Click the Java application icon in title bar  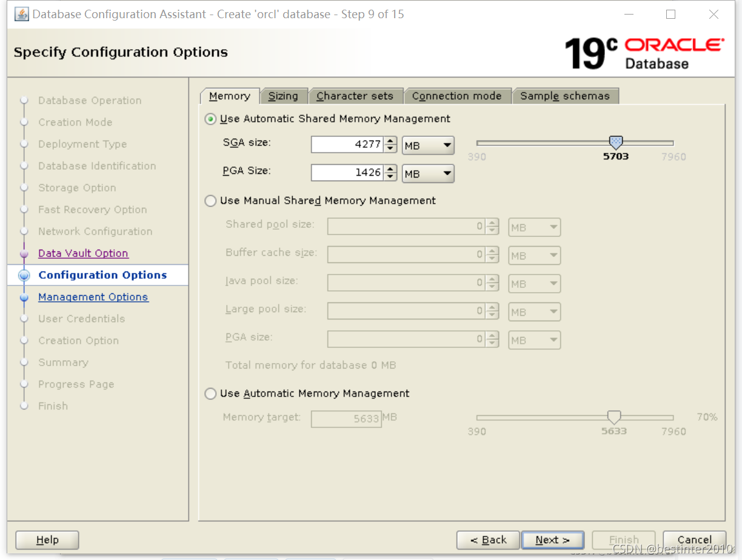(x=21, y=14)
